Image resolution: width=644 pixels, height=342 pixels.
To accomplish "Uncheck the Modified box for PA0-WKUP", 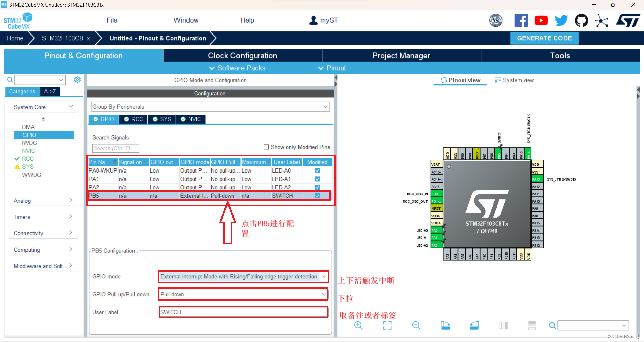I will coord(317,170).
